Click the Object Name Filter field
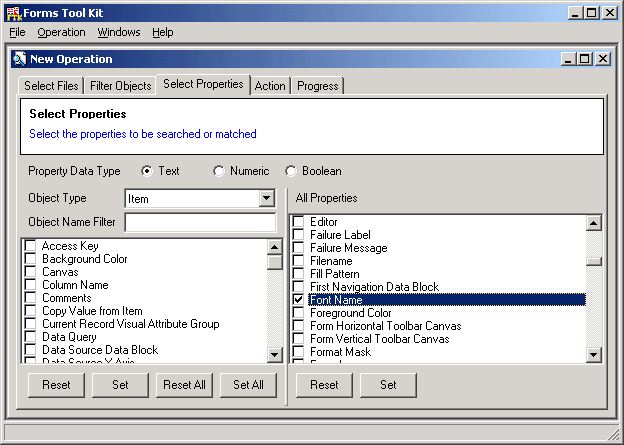Screen dimensions: 624x445 (x=200, y=222)
